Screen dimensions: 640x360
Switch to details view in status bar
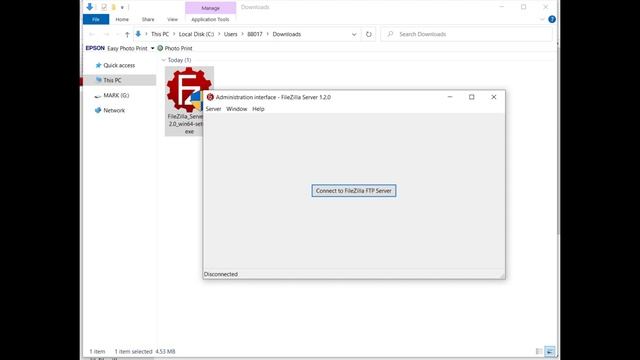click(539, 351)
